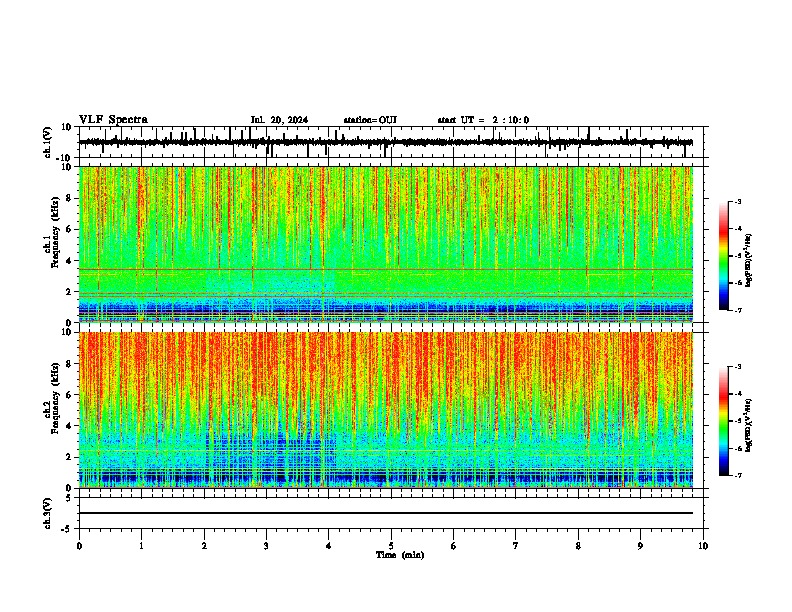Click the 6 kHz tick label on ch.2 axis
This screenshot has height=612, width=792.
(x=69, y=395)
